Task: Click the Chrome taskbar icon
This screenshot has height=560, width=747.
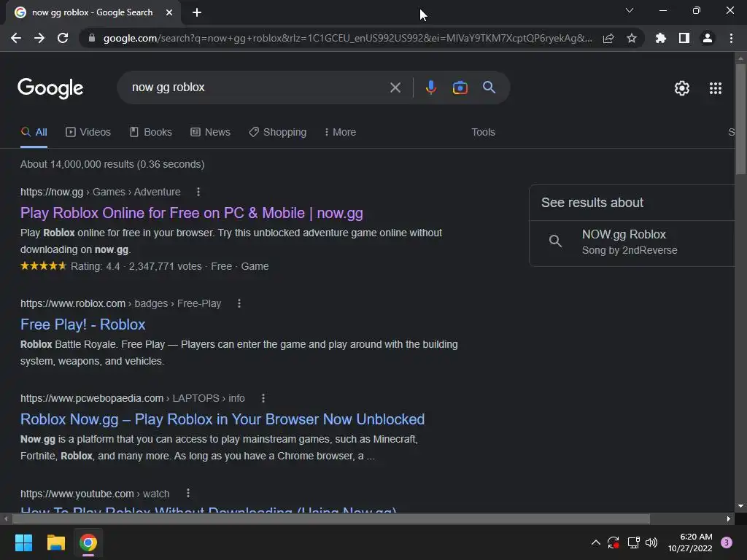Action: (x=88, y=542)
